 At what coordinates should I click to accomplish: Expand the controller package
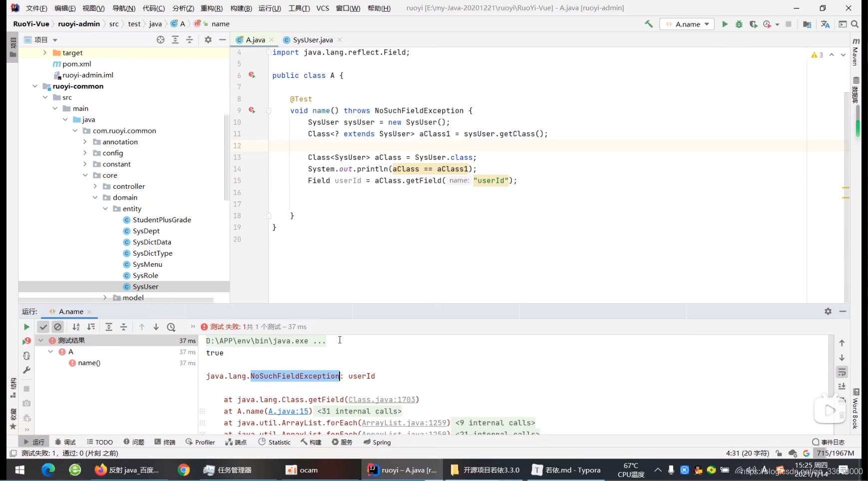click(x=95, y=186)
